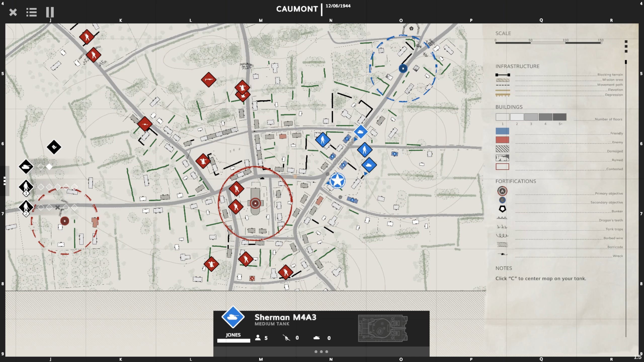Select the topmost red infantry marker on the map
Image resolution: width=644 pixels, height=362 pixels.
click(87, 37)
